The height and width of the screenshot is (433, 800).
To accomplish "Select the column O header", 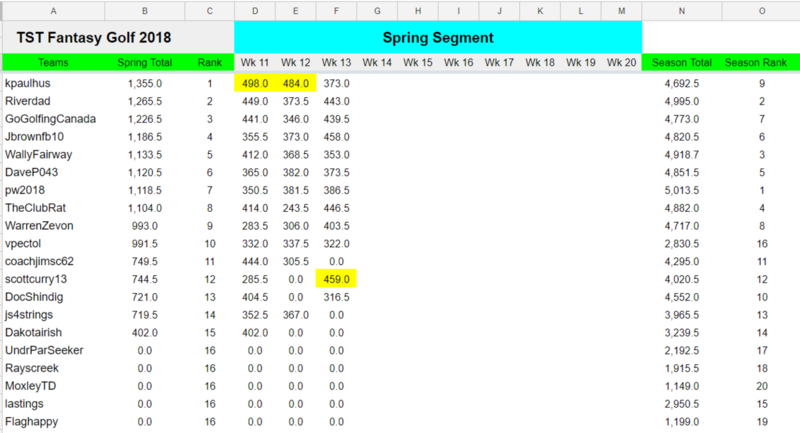I will pos(762,9).
